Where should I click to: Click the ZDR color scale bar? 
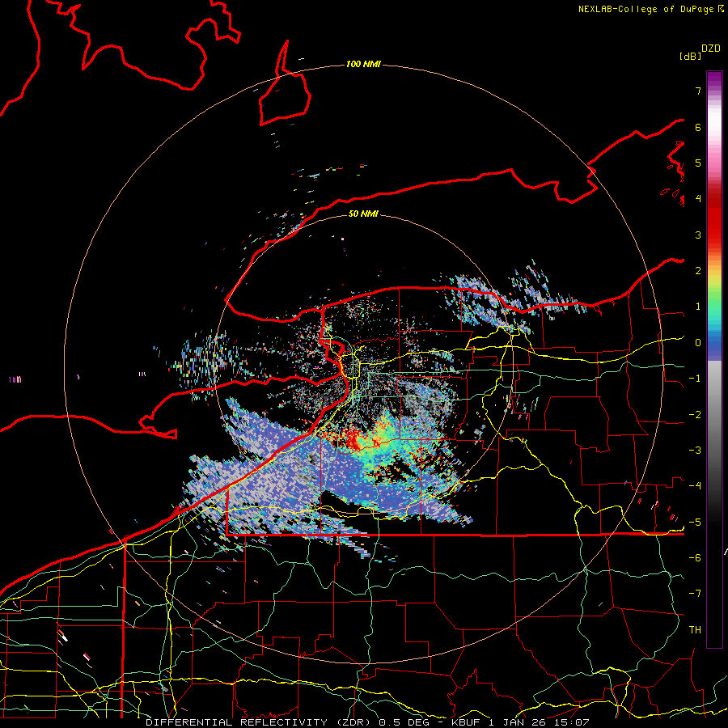(x=714, y=359)
